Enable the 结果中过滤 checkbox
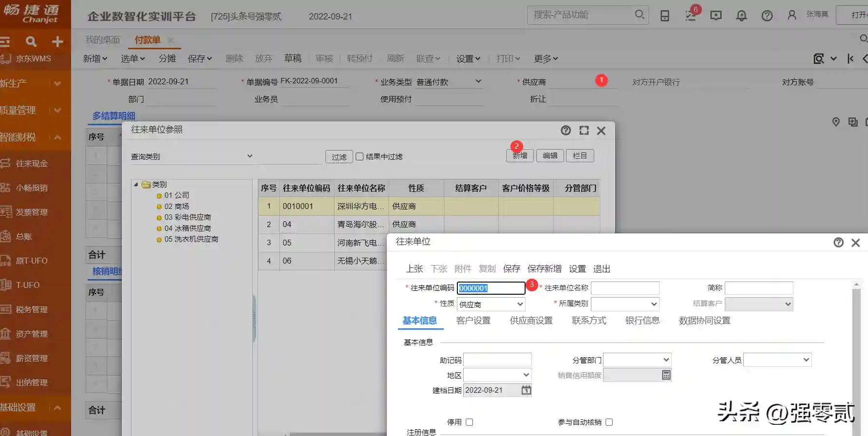This screenshot has height=436, width=868. (359, 156)
